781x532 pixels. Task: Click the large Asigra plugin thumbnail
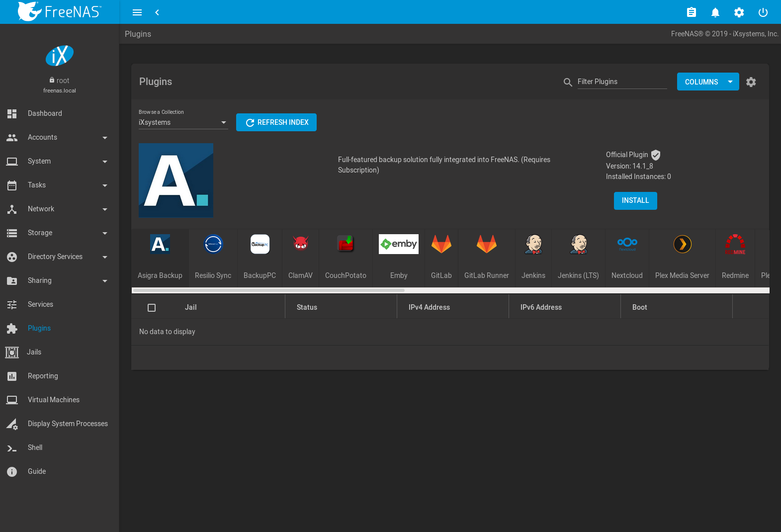pos(176,180)
